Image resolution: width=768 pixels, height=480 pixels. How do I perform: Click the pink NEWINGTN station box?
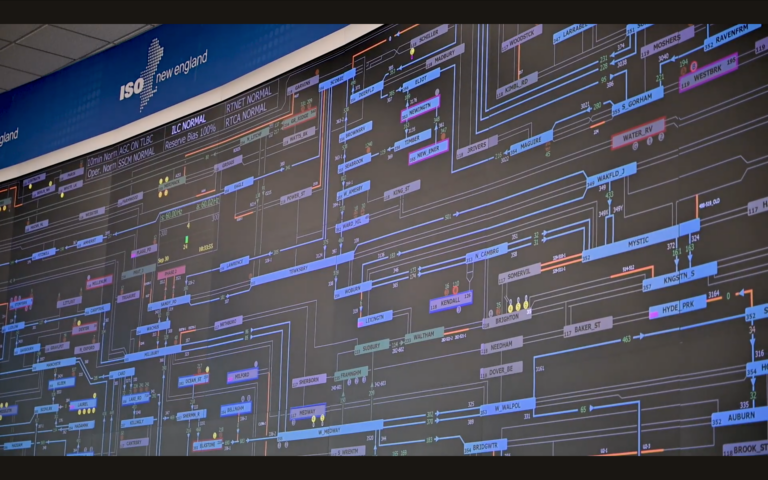(420, 108)
